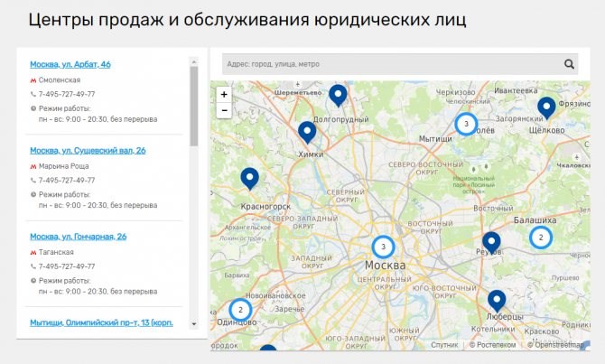The width and height of the screenshot is (605, 364).
Task: Open the cluster of 2 near Одинцово
Action: pos(240,310)
